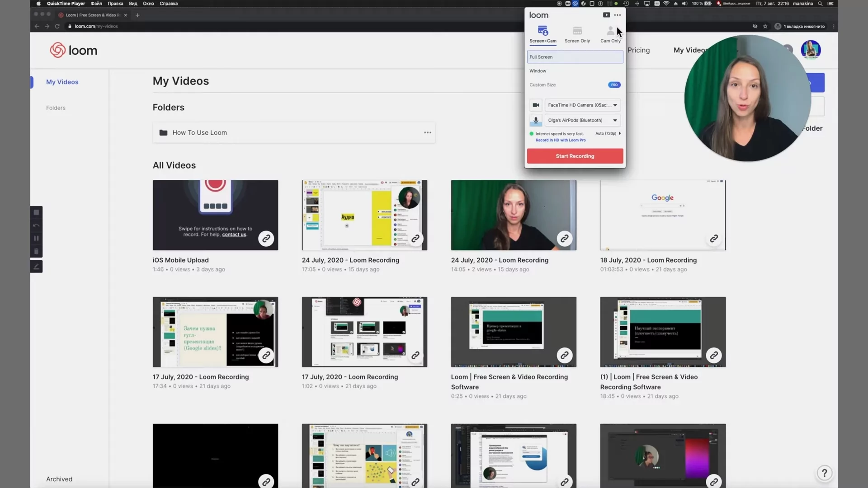Viewport: 868px width, 488px height.
Task: Open 24 July, 2020 title with 2 views
Action: (500, 260)
